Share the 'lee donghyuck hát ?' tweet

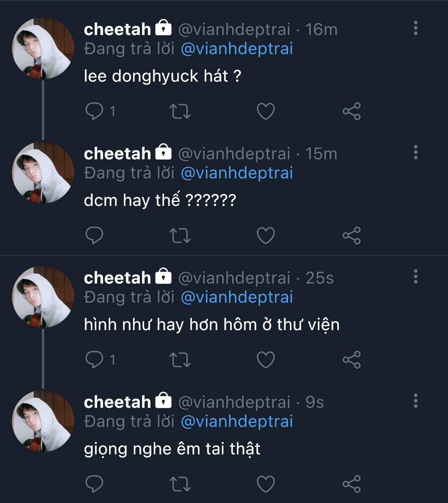pos(351,111)
